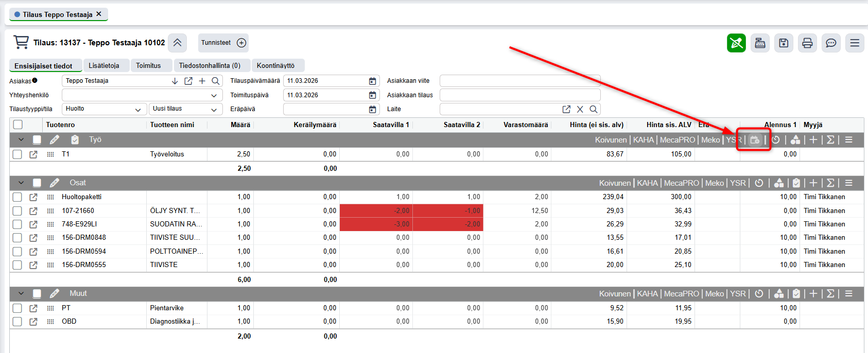Screen dimensions: 868x353
Task: Collapse the Muut group with its chevron
Action: (21, 293)
